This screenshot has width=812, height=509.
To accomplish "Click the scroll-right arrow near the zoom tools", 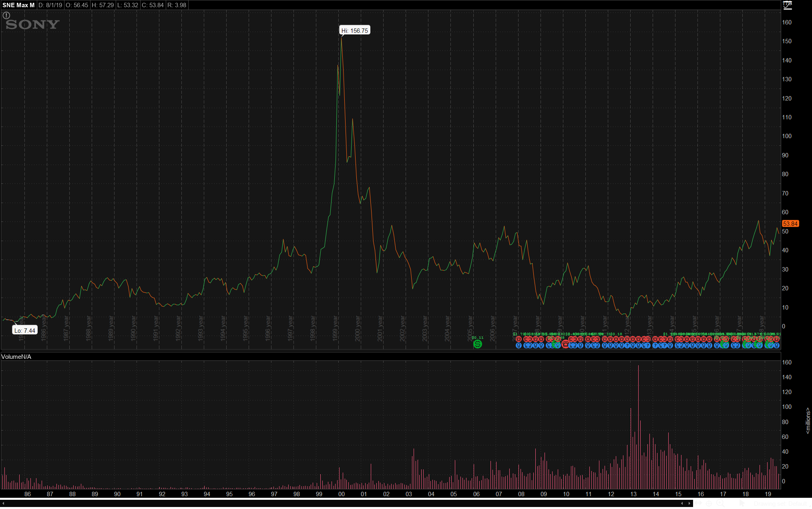I will click(x=689, y=503).
